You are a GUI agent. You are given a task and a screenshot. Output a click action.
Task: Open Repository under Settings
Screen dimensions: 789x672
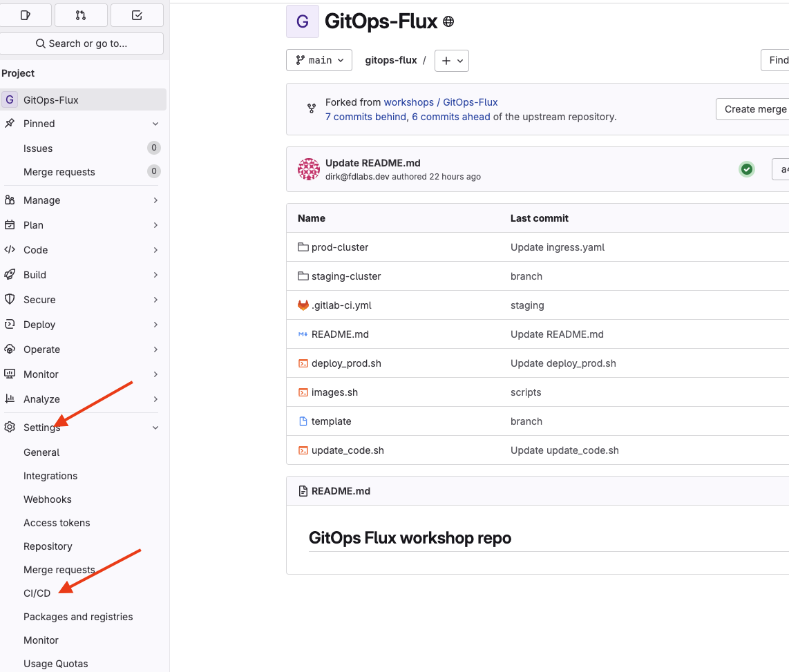tap(48, 546)
